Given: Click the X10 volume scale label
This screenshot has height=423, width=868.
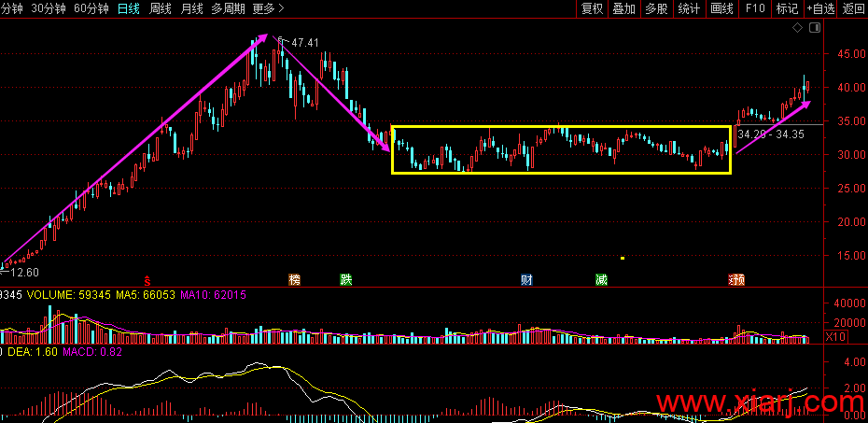Looking at the screenshot, I should tap(834, 337).
